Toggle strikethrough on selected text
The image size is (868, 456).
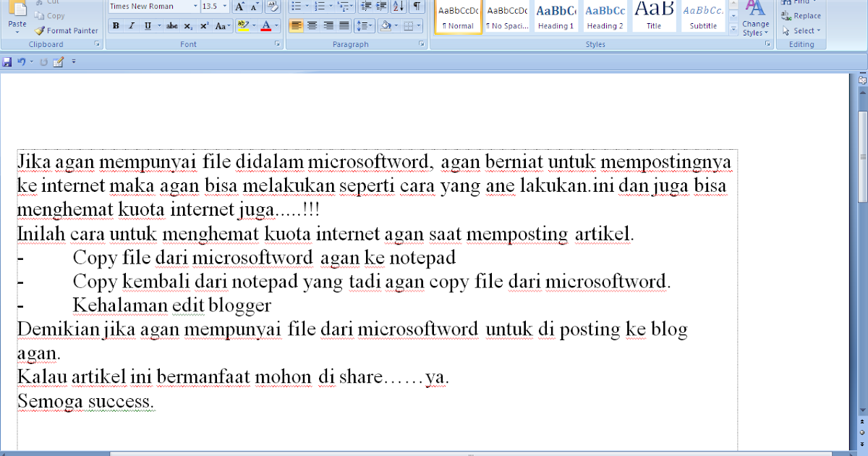point(172,25)
